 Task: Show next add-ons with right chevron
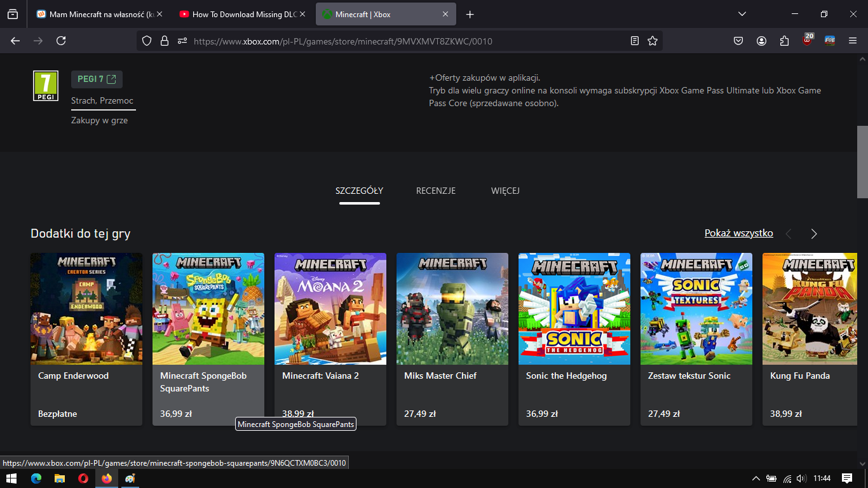pyautogui.click(x=814, y=234)
